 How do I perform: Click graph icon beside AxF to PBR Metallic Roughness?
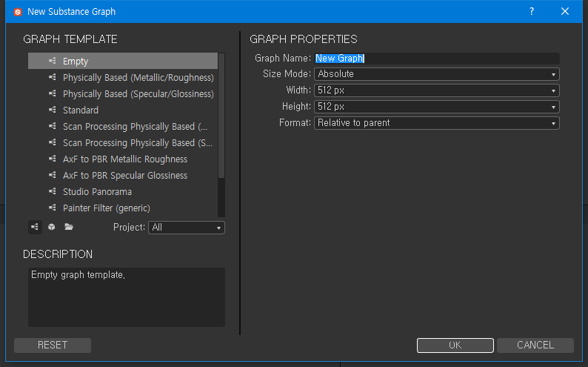[53, 159]
